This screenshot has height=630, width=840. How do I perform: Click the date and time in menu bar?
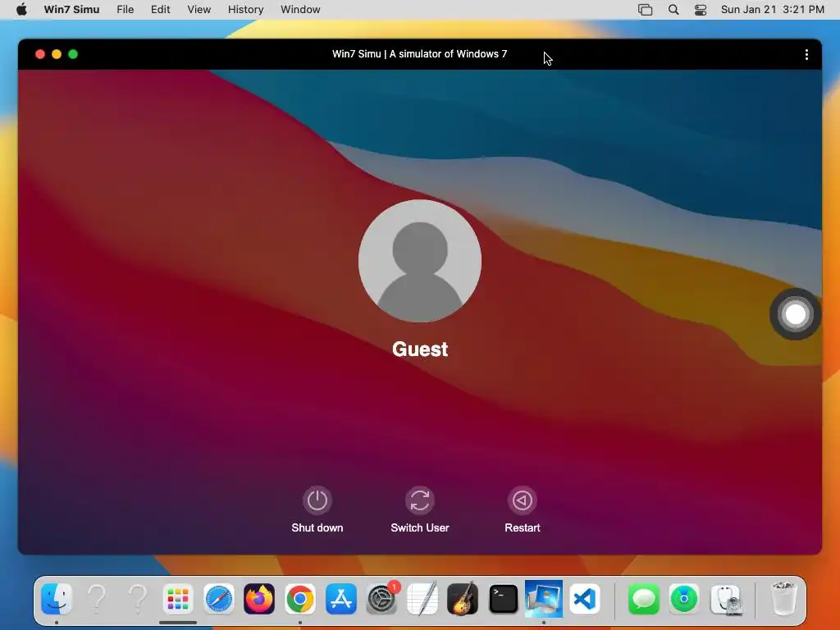773,10
